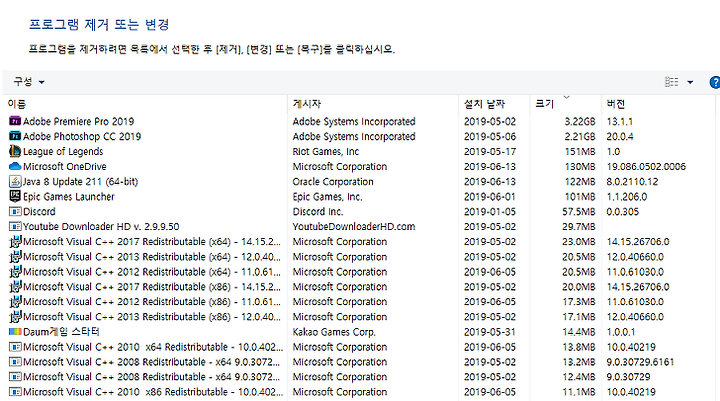
Task: Click publisher Oracle Corporation
Action: (333, 181)
